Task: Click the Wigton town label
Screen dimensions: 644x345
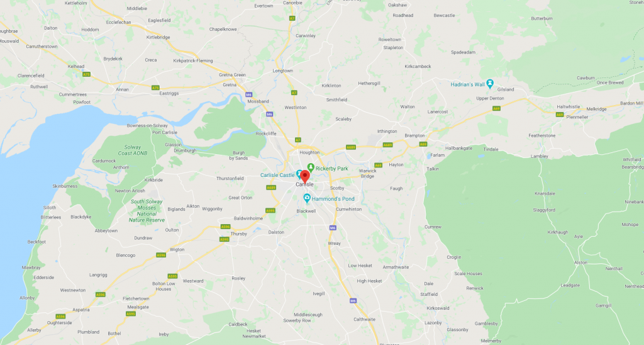Action: click(177, 249)
